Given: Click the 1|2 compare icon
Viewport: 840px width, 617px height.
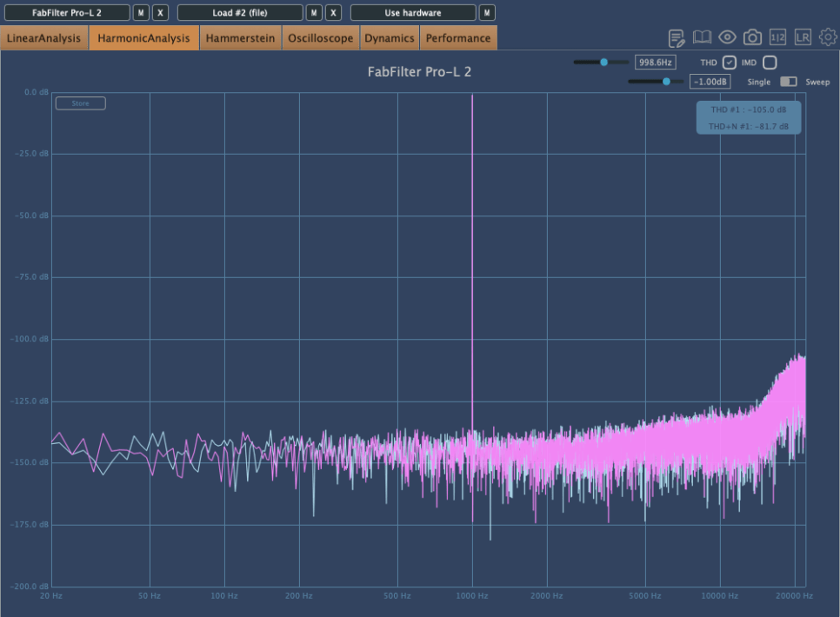Looking at the screenshot, I should (x=777, y=37).
